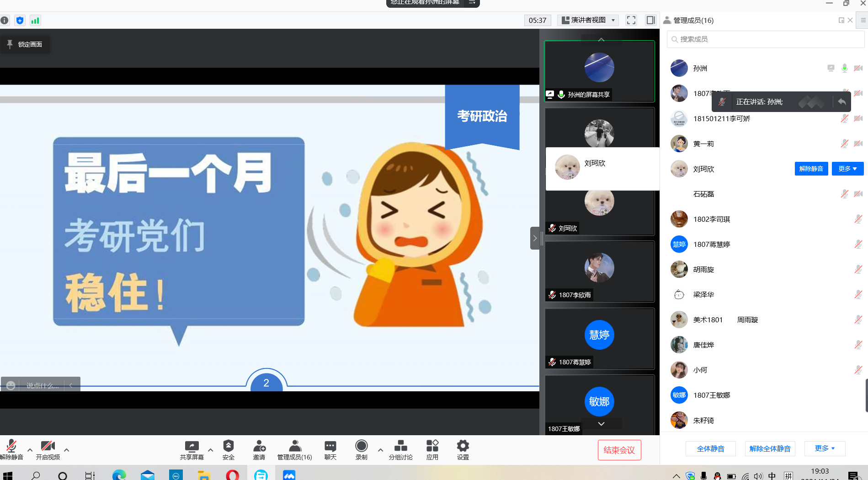Open meeting Settings (设置) gear
The height and width of the screenshot is (480, 868).
[x=463, y=446]
